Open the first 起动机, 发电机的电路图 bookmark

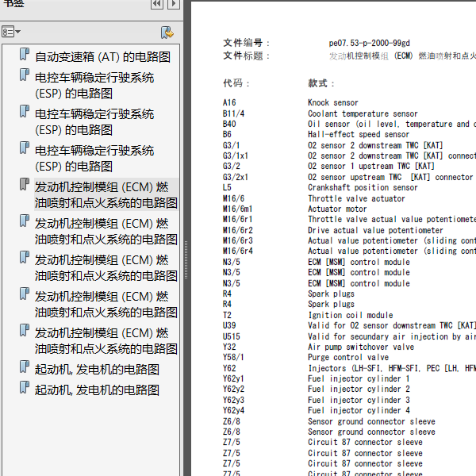click(x=97, y=370)
